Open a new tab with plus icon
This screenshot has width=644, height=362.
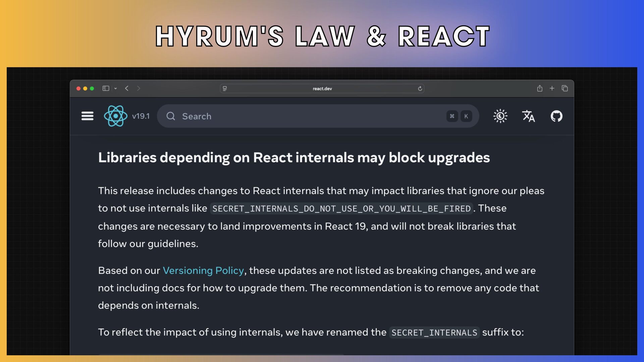coord(552,88)
